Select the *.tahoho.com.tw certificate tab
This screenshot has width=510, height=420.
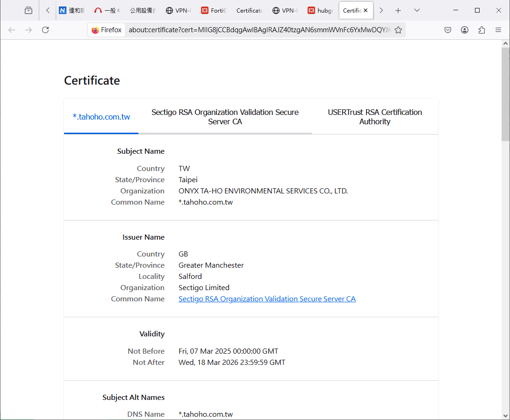101,117
